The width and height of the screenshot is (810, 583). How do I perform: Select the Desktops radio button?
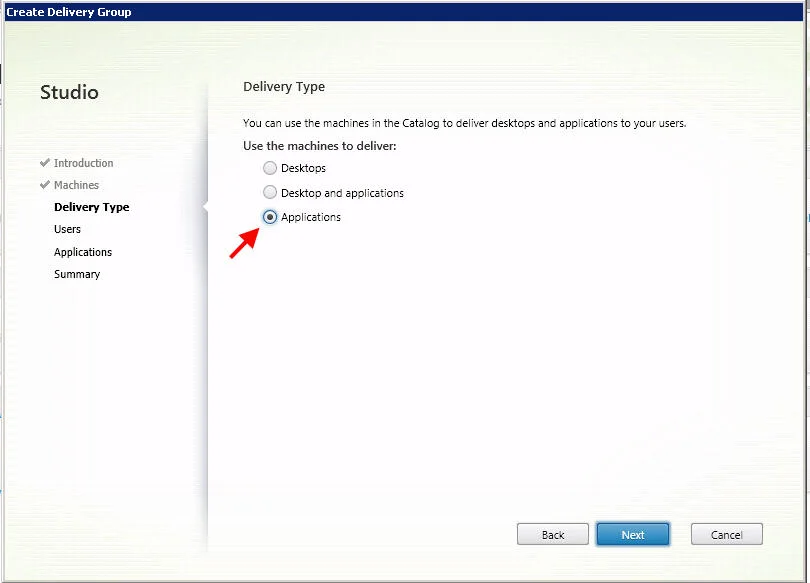(x=270, y=168)
